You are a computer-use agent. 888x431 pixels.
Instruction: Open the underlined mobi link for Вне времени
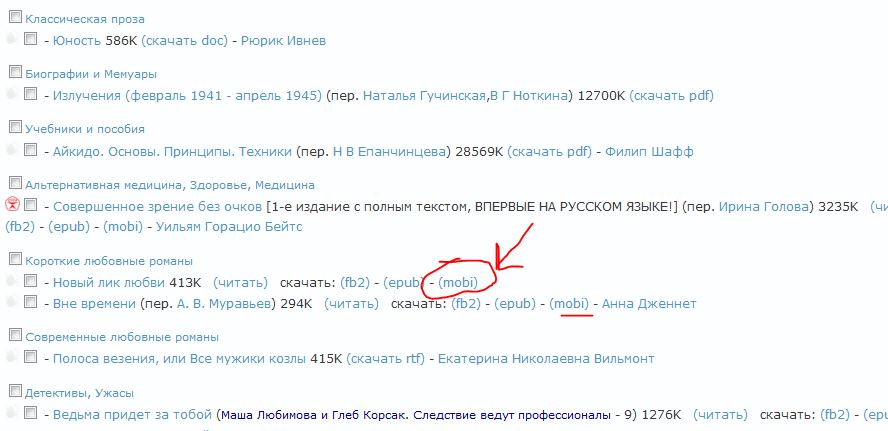click(x=570, y=303)
